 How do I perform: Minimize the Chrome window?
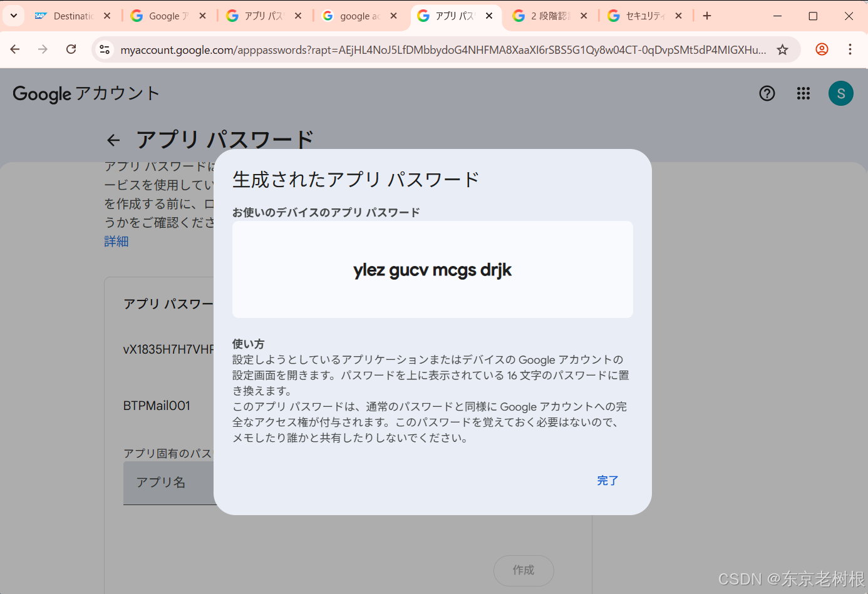[x=777, y=16]
